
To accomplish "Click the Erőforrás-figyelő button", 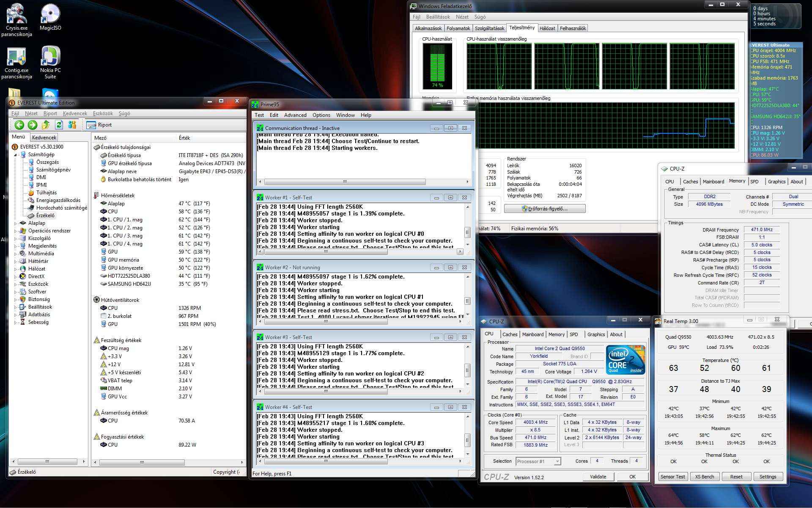I will pos(545,209).
